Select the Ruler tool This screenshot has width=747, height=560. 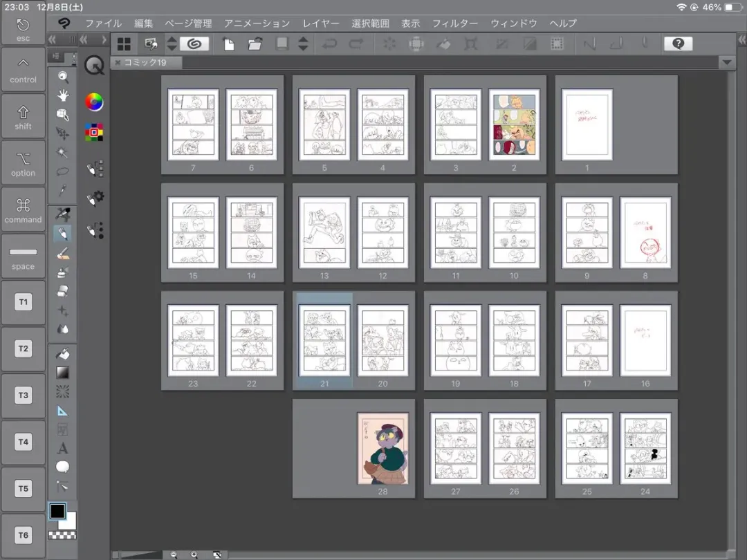tap(63, 410)
